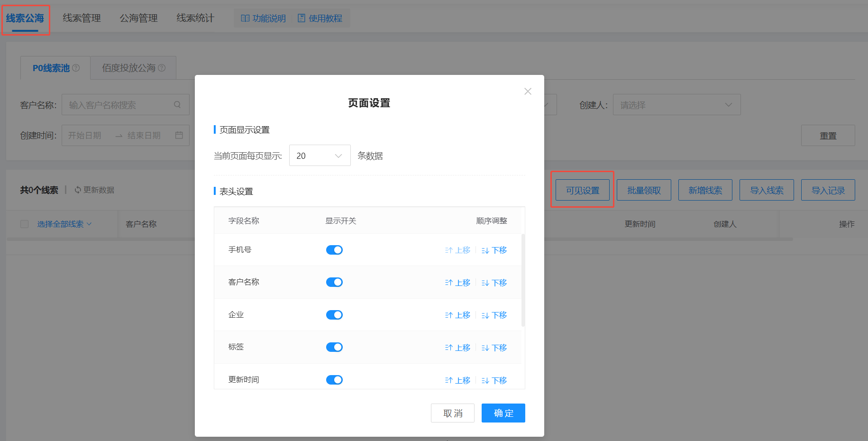Switch to the 线索管理 tab
868x441 pixels.
coord(82,18)
